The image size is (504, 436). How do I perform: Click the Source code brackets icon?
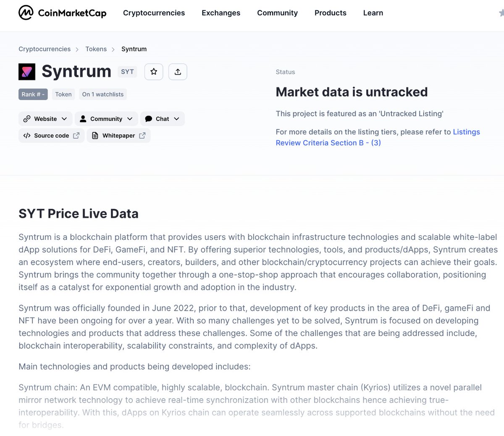click(x=27, y=136)
